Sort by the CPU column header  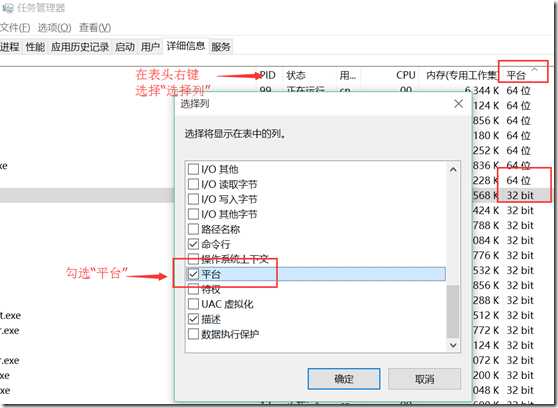[x=406, y=75]
